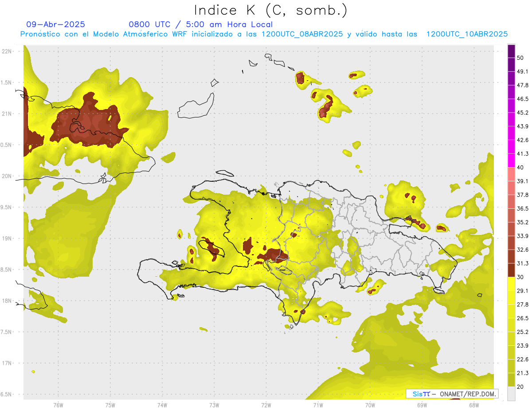The width and height of the screenshot is (532, 411).
Task: Click the colorbar value '25.2'
Action: (523, 332)
